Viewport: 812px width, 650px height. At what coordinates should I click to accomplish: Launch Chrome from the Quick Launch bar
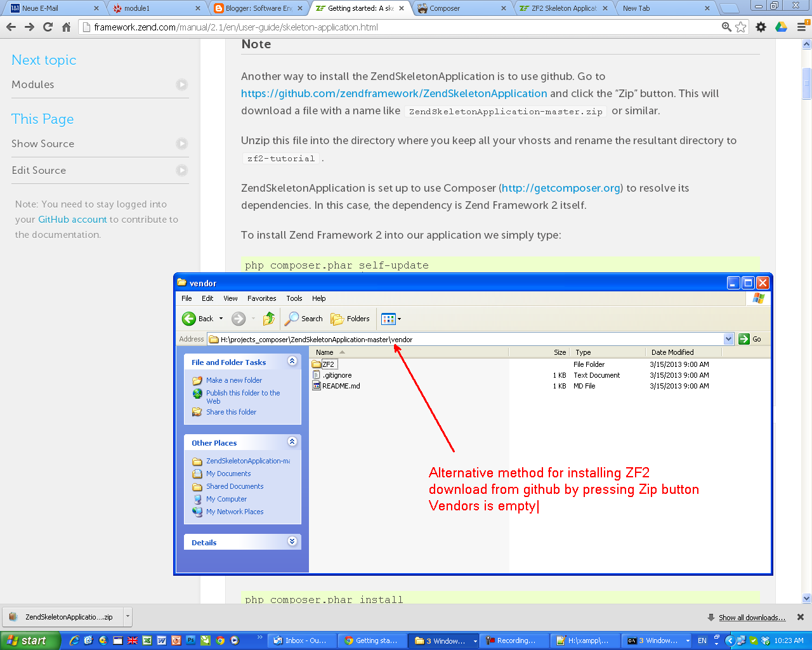220,640
